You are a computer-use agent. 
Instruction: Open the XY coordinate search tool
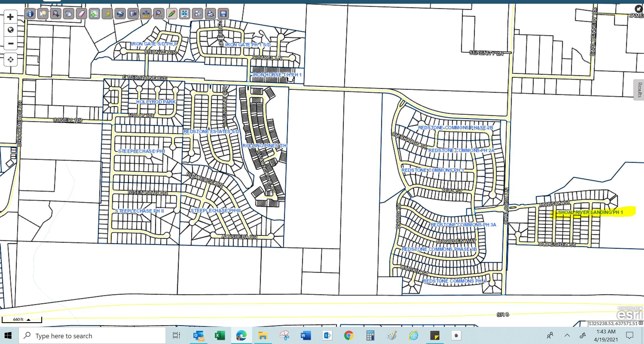159,13
